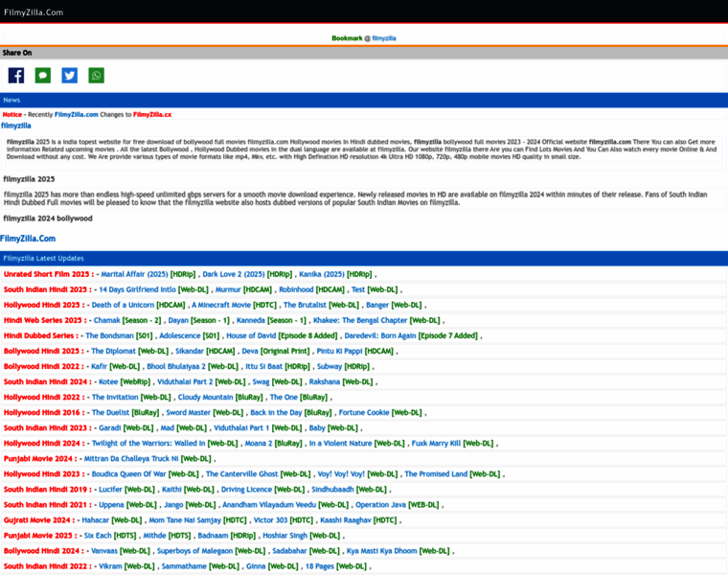The width and height of the screenshot is (728, 575).
Task: Open In a Violent Nature movie
Action: [340, 443]
